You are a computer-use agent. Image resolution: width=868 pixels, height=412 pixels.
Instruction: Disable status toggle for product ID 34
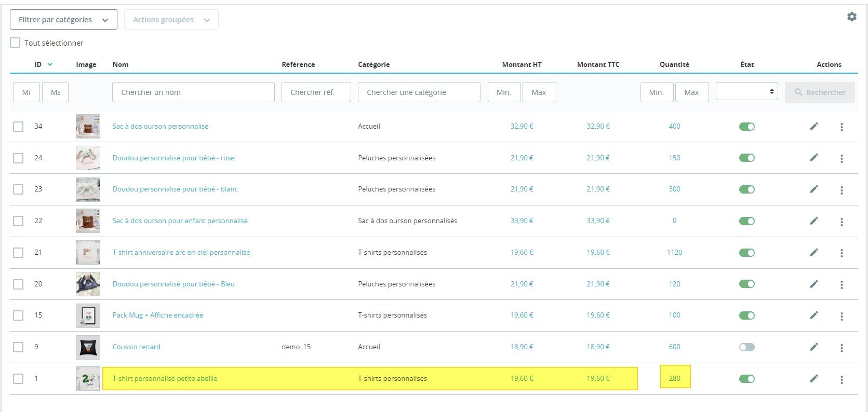[x=747, y=127]
